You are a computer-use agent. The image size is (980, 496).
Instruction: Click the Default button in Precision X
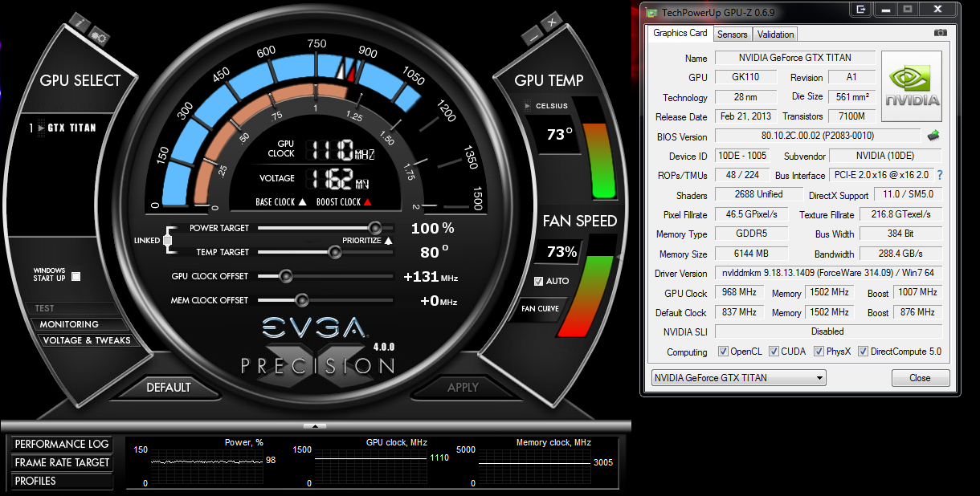click(x=169, y=387)
